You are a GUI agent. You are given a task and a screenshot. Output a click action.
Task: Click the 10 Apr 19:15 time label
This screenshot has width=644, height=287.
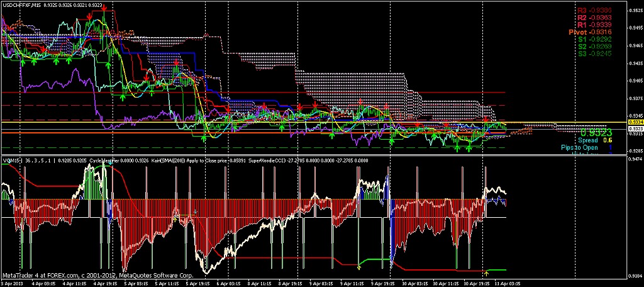(x=477, y=283)
